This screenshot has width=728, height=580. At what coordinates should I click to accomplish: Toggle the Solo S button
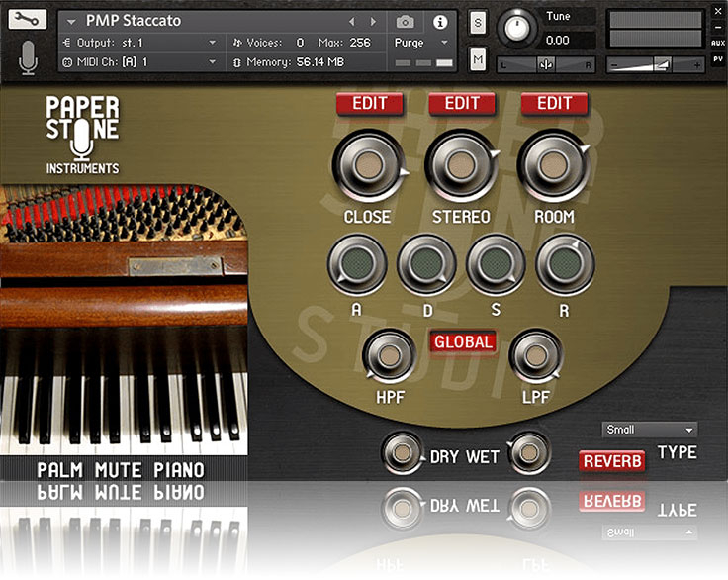point(478,23)
